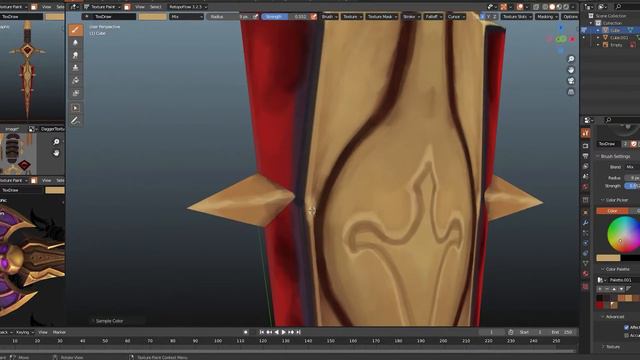Jump to the start frame of the timeline
The width and height of the screenshot is (640, 360).
coord(261,332)
